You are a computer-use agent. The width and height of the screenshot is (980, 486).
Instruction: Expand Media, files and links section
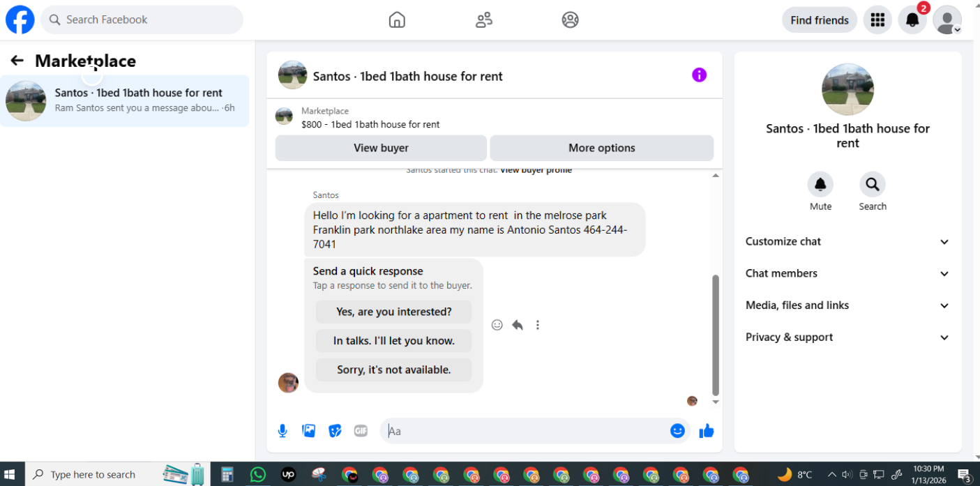847,305
